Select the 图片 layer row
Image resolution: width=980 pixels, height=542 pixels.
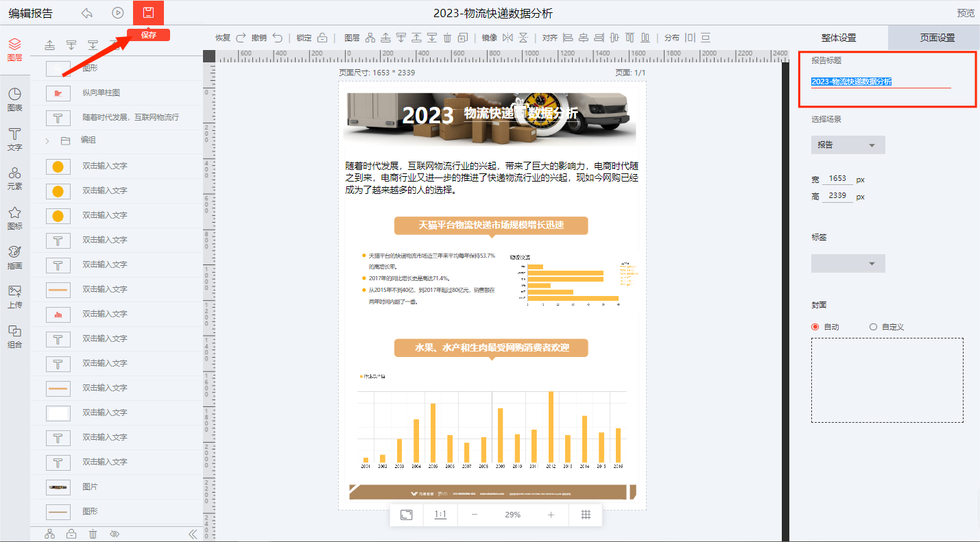tap(117, 486)
